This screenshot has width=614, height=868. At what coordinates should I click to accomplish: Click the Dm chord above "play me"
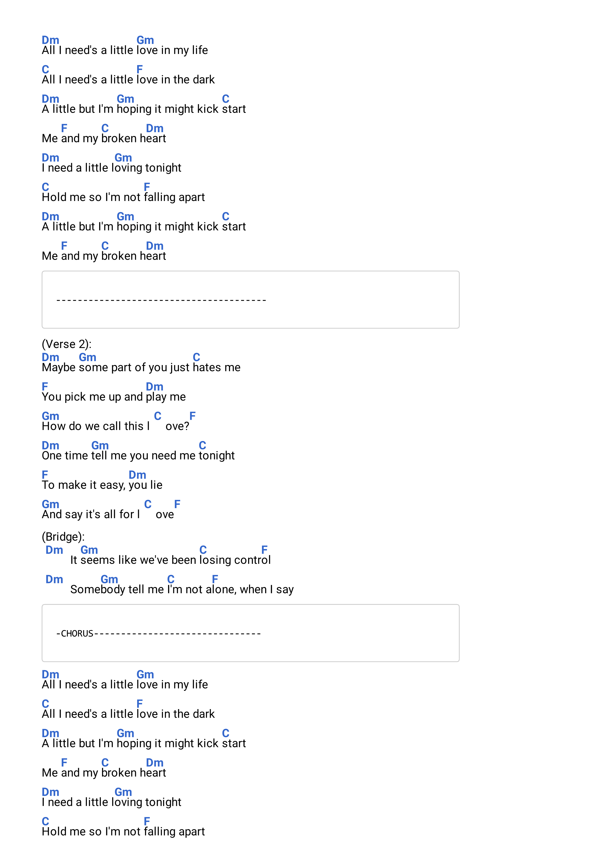[155, 387]
